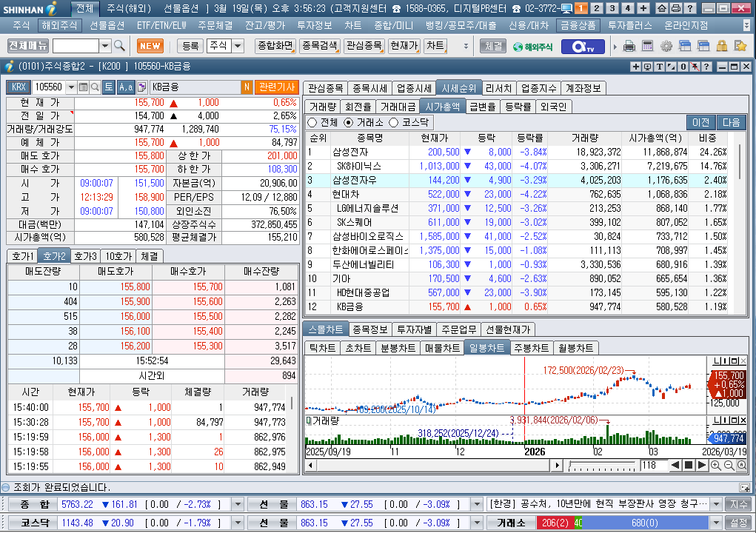Click the chart stop square button
The image size is (756, 533).
(x=689, y=465)
